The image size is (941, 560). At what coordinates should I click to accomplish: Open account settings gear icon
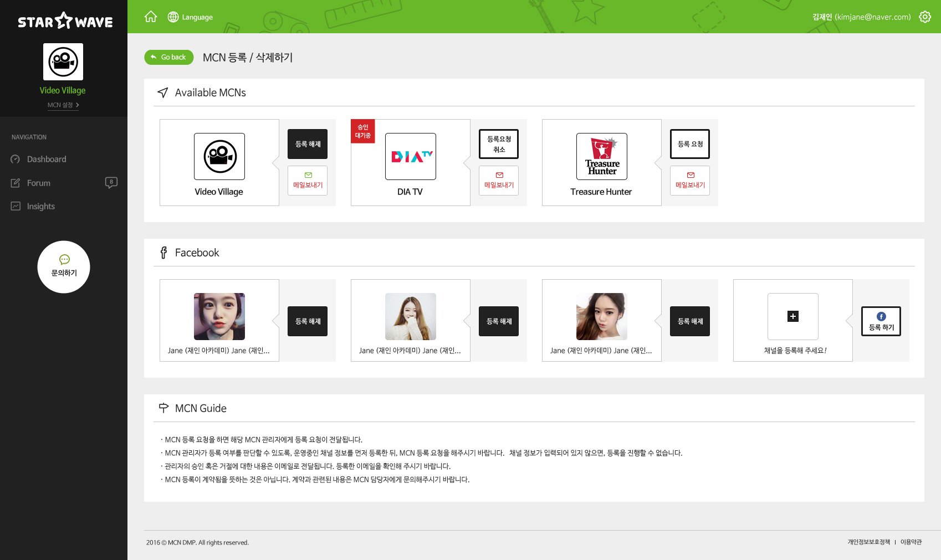click(924, 17)
